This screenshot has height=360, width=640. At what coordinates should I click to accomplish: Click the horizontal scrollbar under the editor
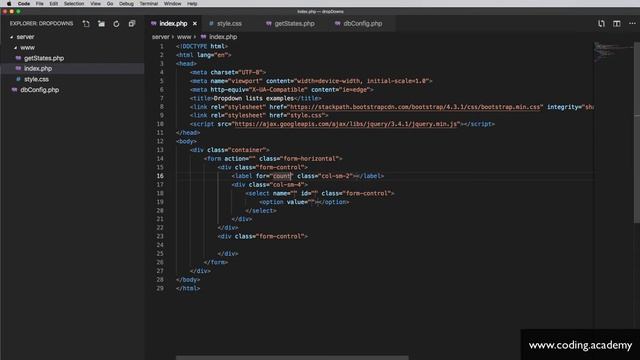292,358
